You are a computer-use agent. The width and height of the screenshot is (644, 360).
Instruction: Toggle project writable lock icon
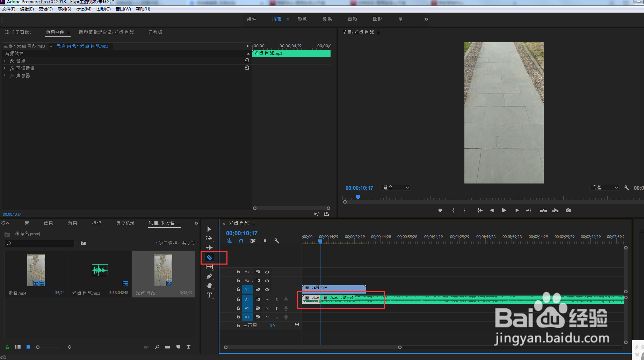point(7,347)
